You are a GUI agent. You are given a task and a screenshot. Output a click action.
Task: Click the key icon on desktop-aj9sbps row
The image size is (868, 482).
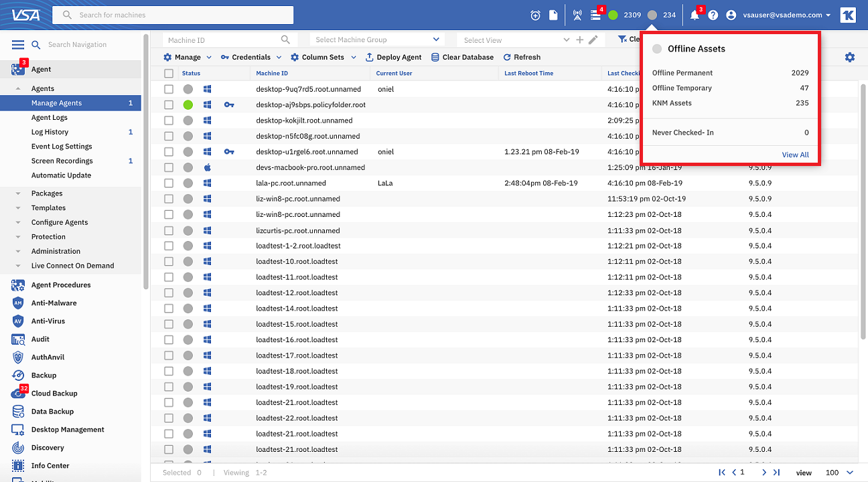pos(229,104)
